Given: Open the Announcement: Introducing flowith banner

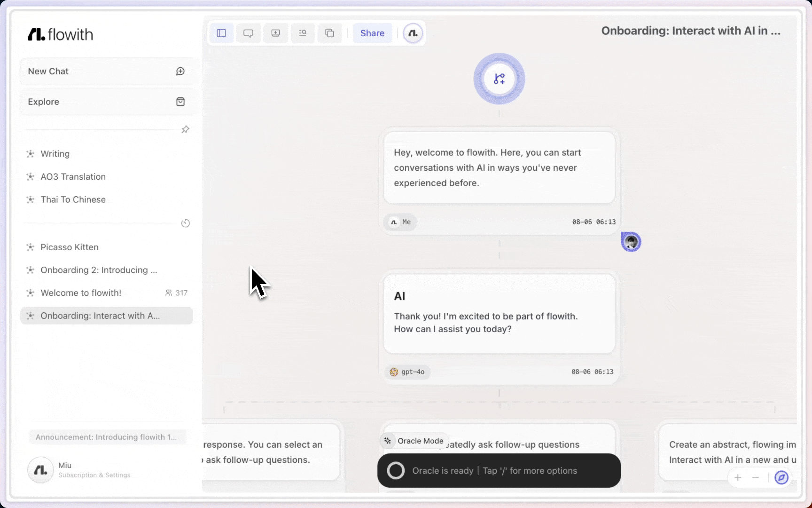Looking at the screenshot, I should pos(107,437).
